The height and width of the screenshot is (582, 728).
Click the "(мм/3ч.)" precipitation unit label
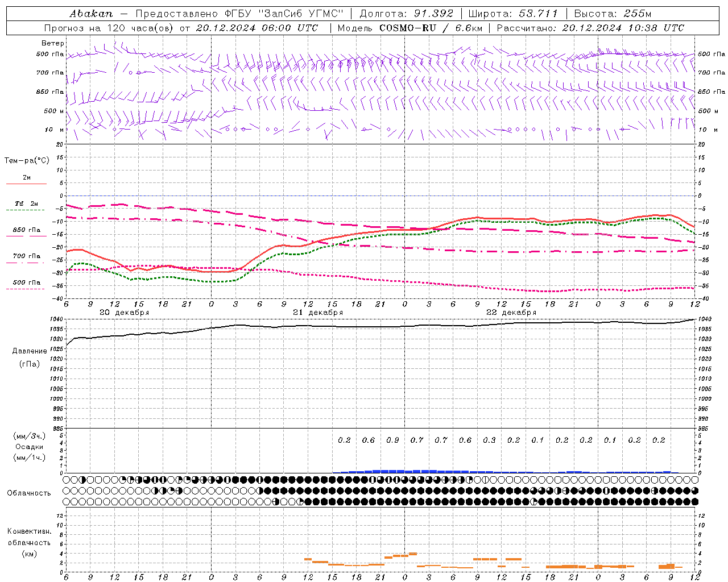click(x=29, y=436)
